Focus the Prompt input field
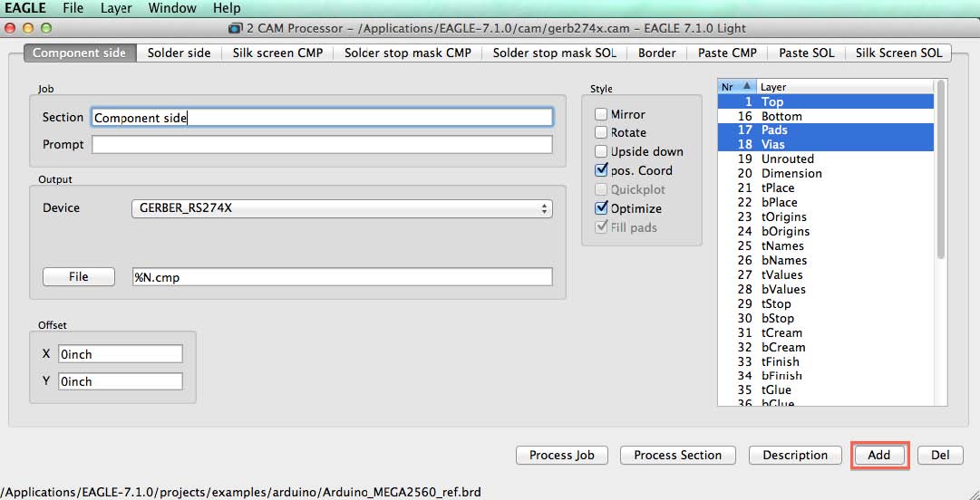 [322, 145]
